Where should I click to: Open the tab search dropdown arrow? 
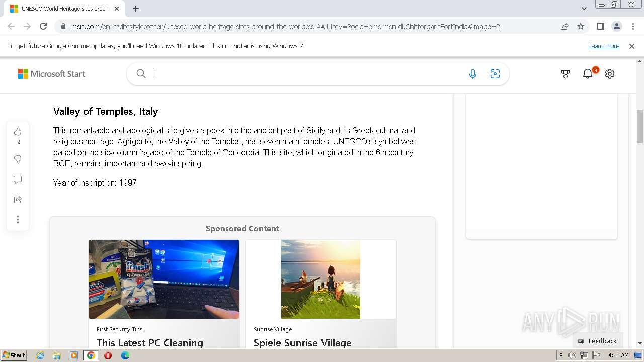[x=584, y=9]
